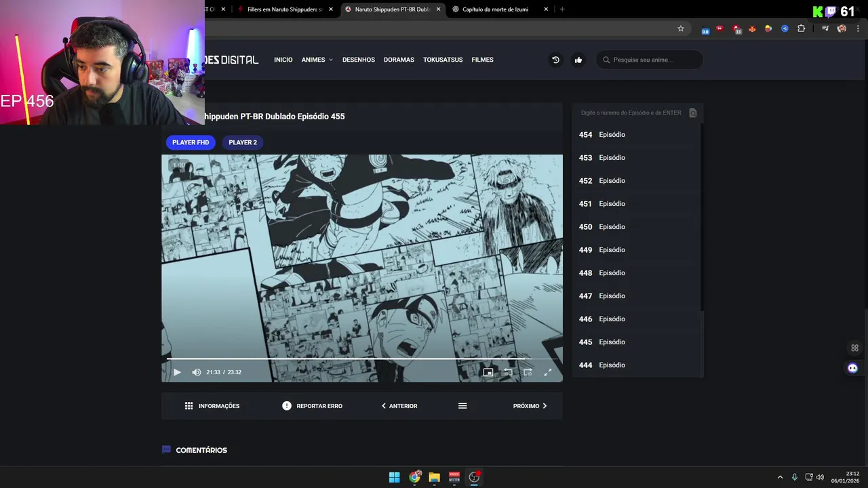Open the Chrome profile avatar
The height and width of the screenshot is (488, 868).
pyautogui.click(x=842, y=28)
